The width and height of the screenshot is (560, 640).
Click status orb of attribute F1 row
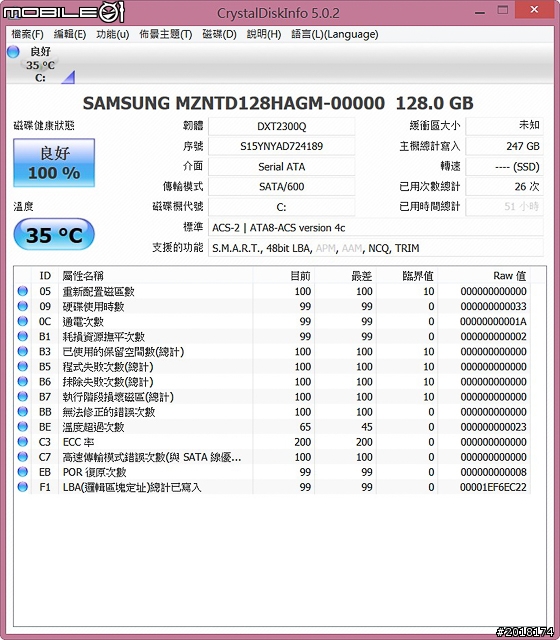[22, 487]
